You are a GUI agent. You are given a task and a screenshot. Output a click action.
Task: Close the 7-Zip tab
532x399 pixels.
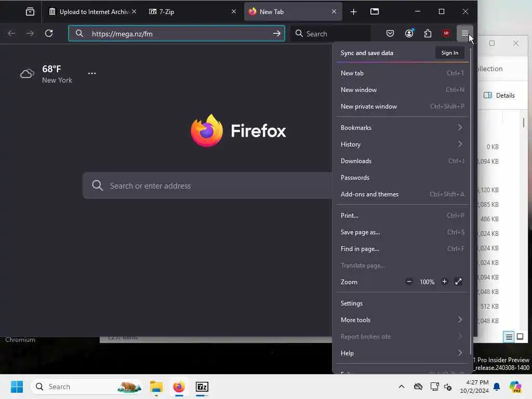(x=234, y=11)
